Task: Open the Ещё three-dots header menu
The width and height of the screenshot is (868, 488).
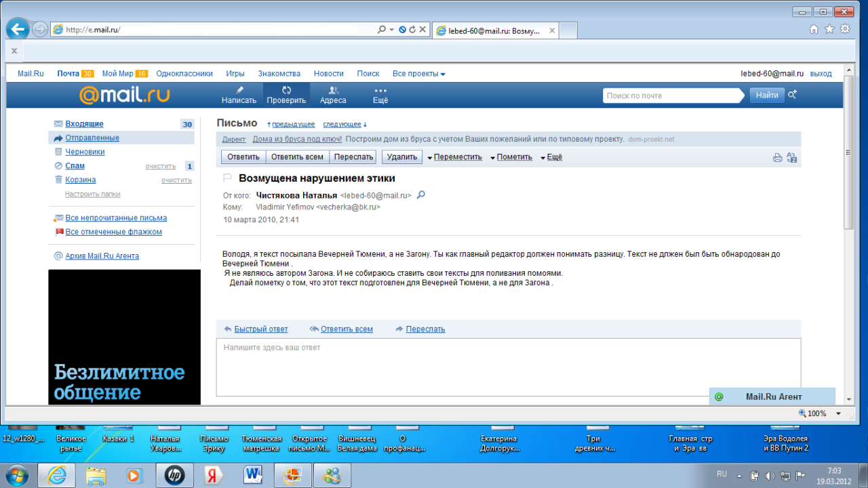Action: click(x=380, y=90)
